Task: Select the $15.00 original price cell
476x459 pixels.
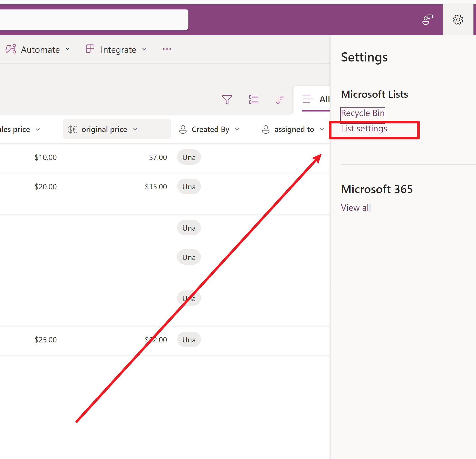Action: 156,187
